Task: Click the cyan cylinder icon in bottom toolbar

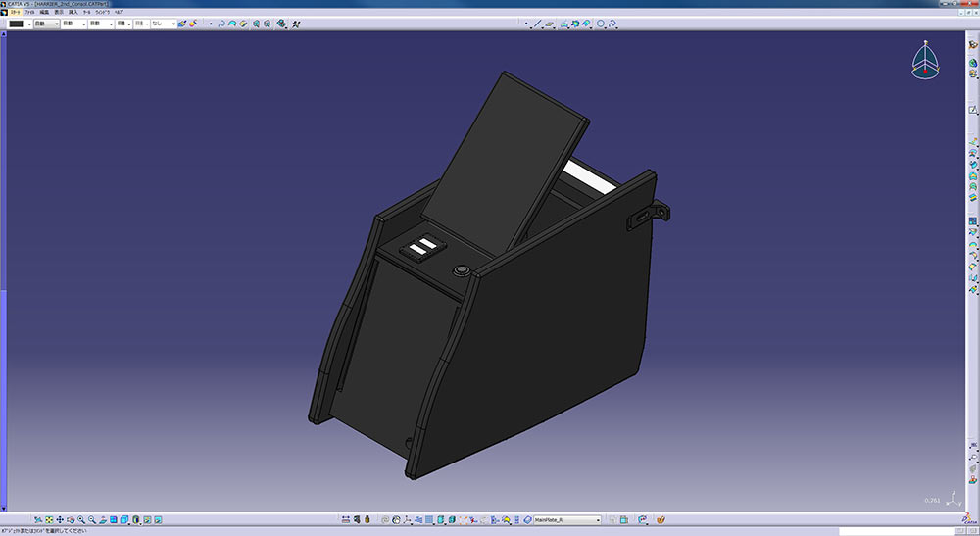Action: tap(441, 519)
